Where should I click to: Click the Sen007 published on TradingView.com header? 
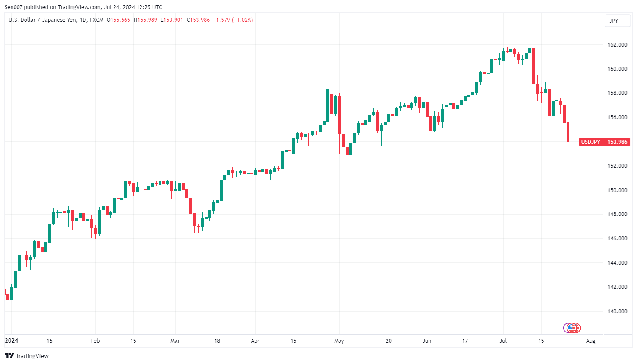83,7
